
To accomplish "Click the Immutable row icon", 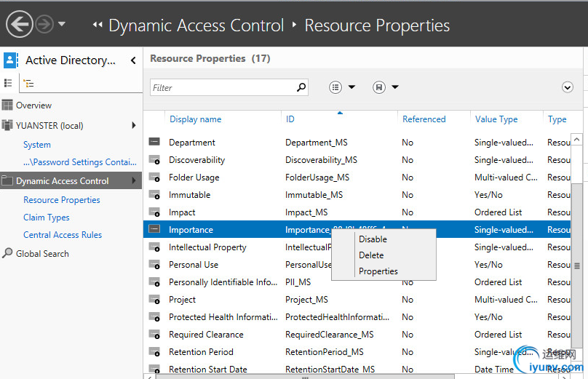I will pyautogui.click(x=154, y=194).
